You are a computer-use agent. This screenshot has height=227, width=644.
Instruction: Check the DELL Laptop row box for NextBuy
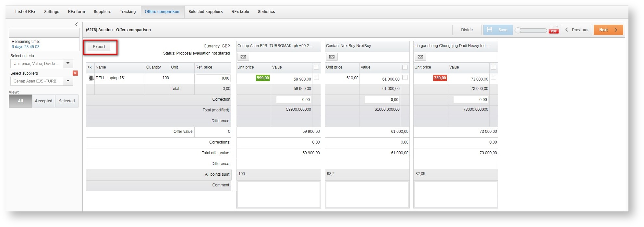(405, 77)
